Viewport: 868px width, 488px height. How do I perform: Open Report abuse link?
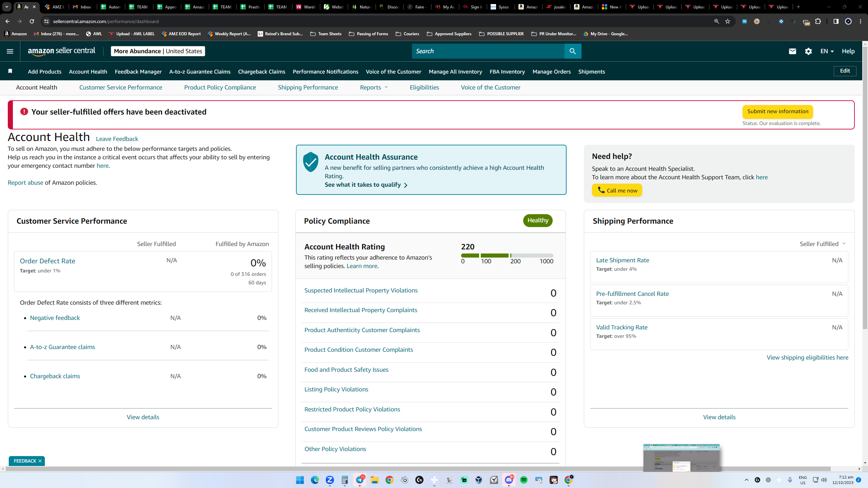pos(25,183)
